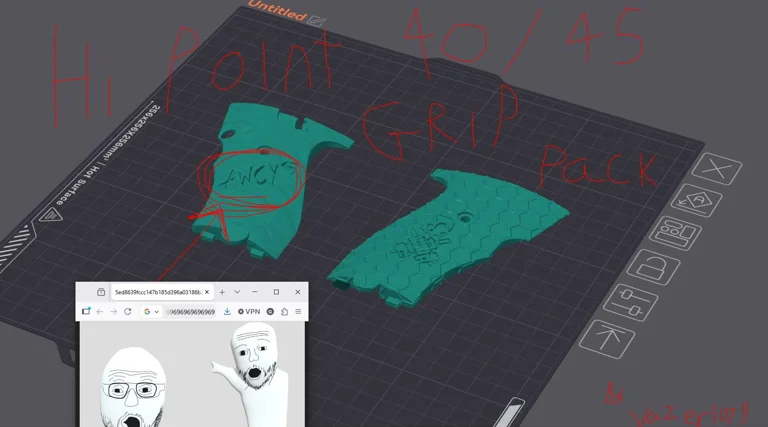Open Firefox View in browser window
Screen dimensions: 768x427
point(101,292)
